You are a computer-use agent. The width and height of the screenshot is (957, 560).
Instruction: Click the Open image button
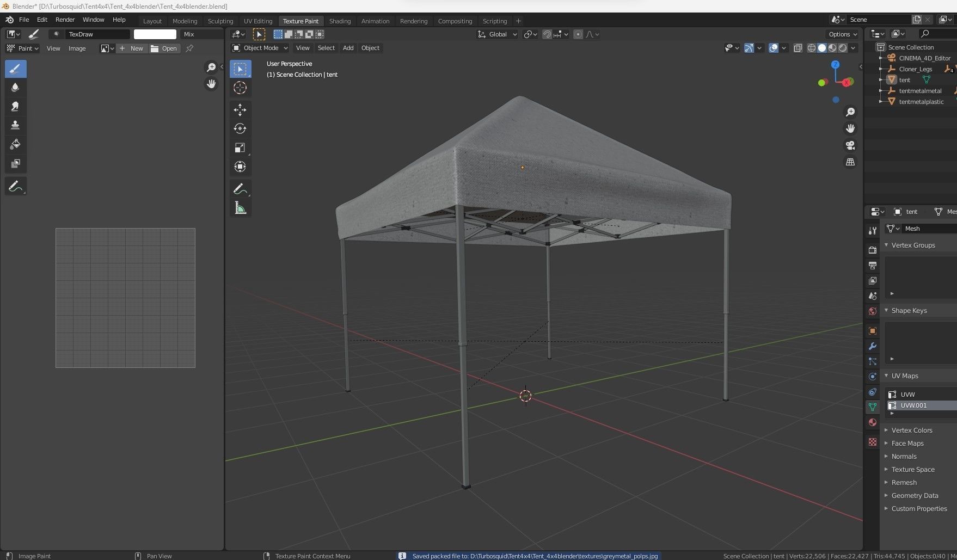click(164, 48)
